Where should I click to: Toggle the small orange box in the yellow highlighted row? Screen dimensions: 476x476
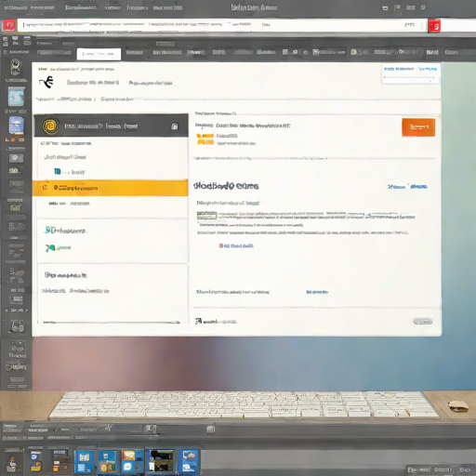click(x=45, y=187)
